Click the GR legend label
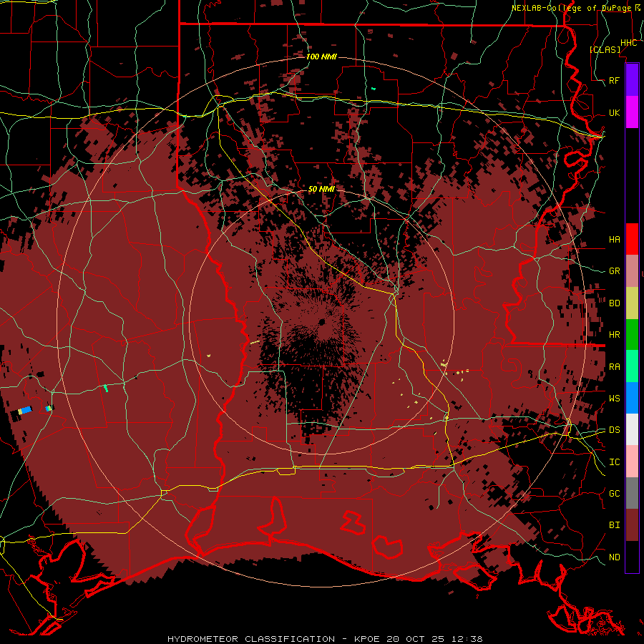This screenshot has width=644, height=644. point(614,271)
